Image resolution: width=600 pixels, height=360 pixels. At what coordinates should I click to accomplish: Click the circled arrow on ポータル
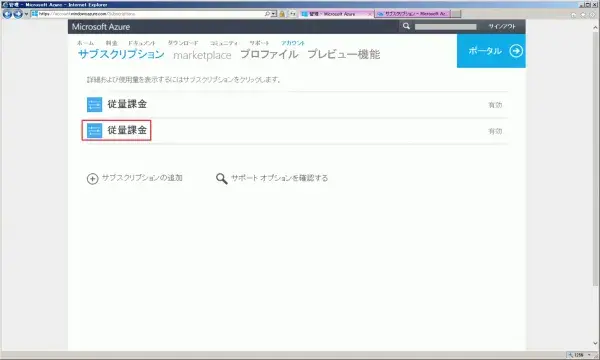516,51
